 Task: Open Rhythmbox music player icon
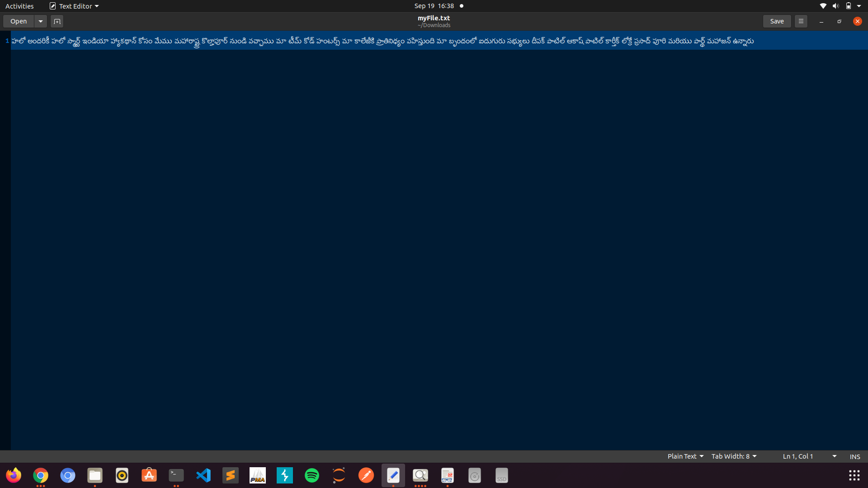point(122,475)
